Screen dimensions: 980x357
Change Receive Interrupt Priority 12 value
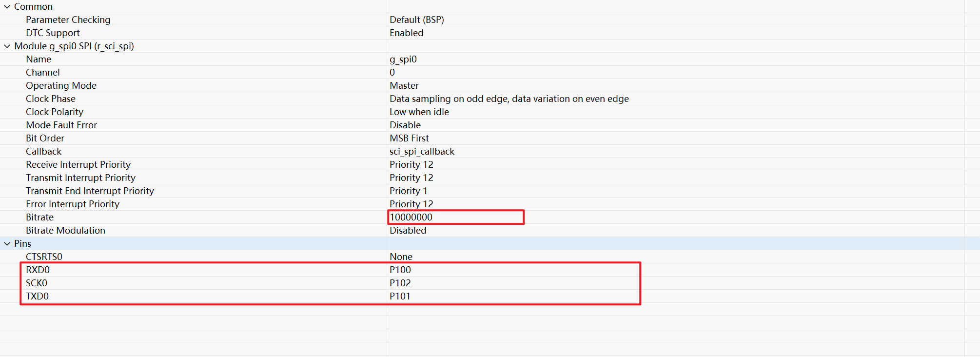tap(412, 164)
